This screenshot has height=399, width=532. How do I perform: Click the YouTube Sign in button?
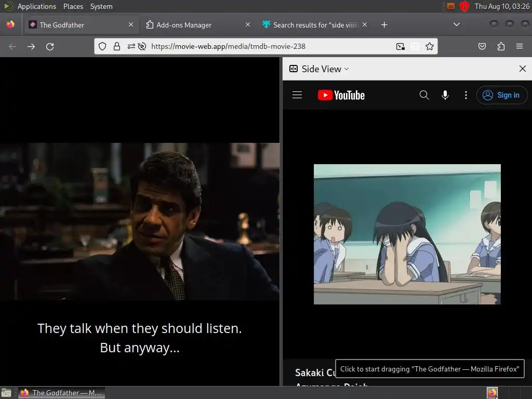(x=502, y=95)
